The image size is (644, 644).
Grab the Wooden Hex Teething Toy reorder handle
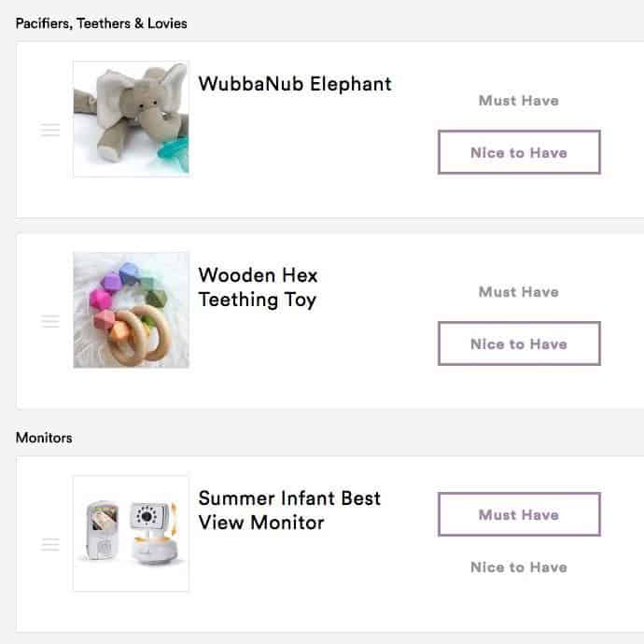tap(50, 321)
